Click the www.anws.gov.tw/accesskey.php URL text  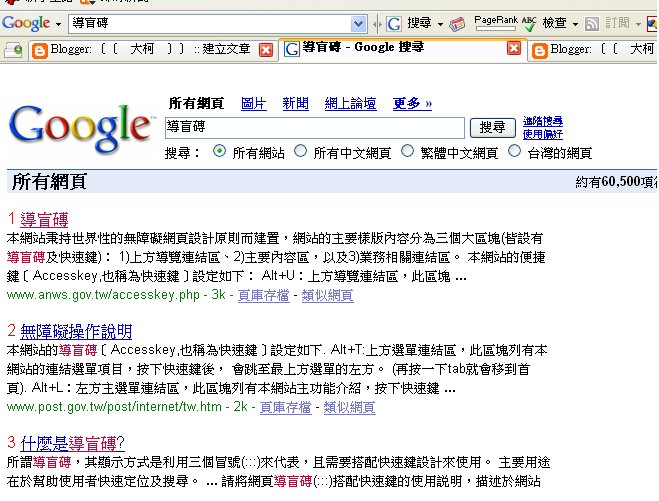103,295
